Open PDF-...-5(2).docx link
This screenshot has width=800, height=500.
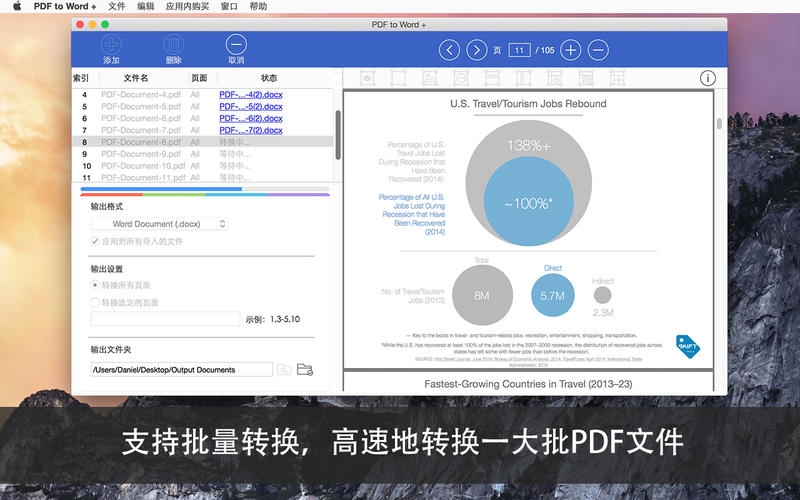click(x=251, y=106)
